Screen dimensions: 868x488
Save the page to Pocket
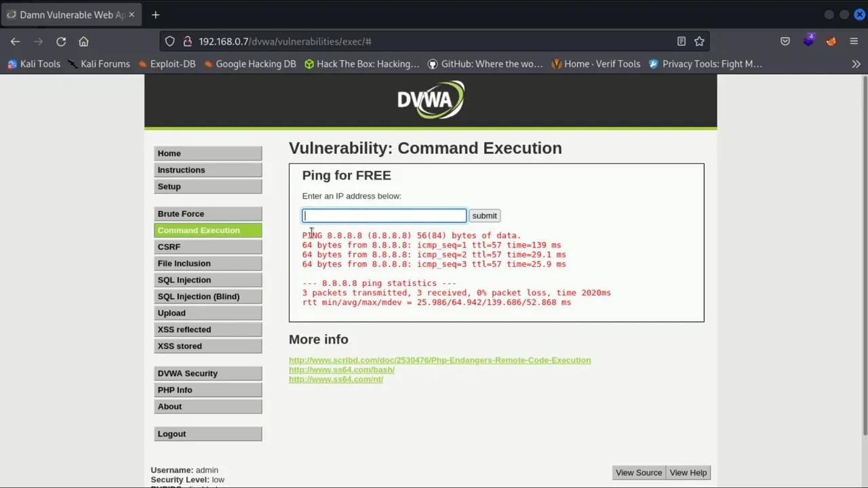(x=785, y=41)
